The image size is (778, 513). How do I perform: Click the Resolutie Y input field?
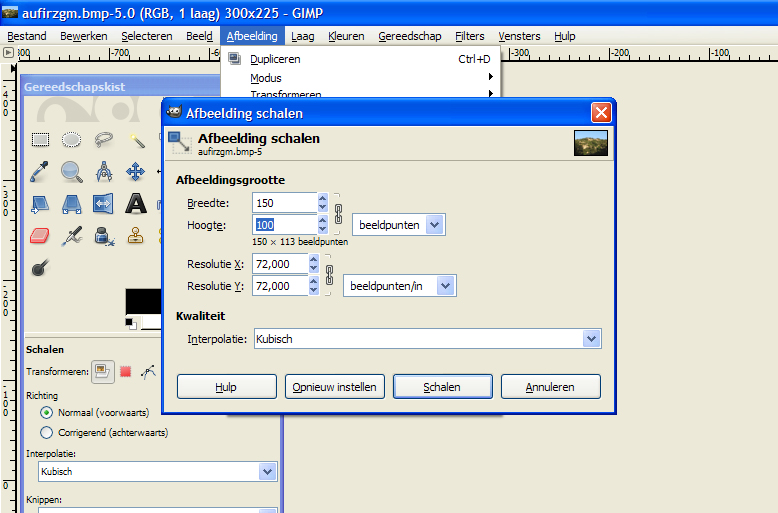point(280,286)
